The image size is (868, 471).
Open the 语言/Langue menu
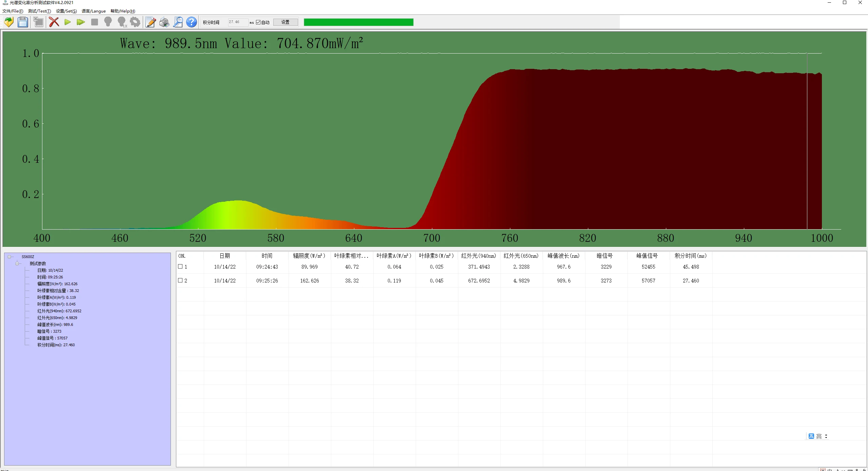pyautogui.click(x=94, y=11)
